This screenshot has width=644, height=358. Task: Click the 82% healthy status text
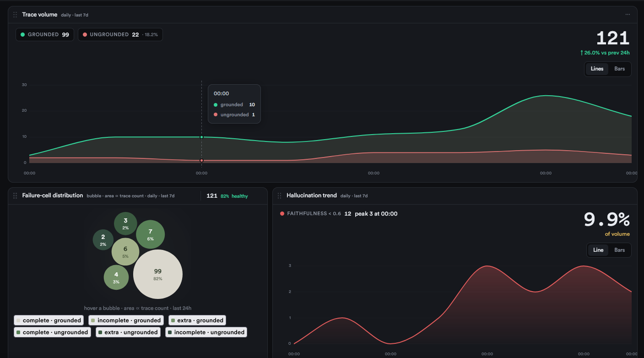tap(234, 196)
